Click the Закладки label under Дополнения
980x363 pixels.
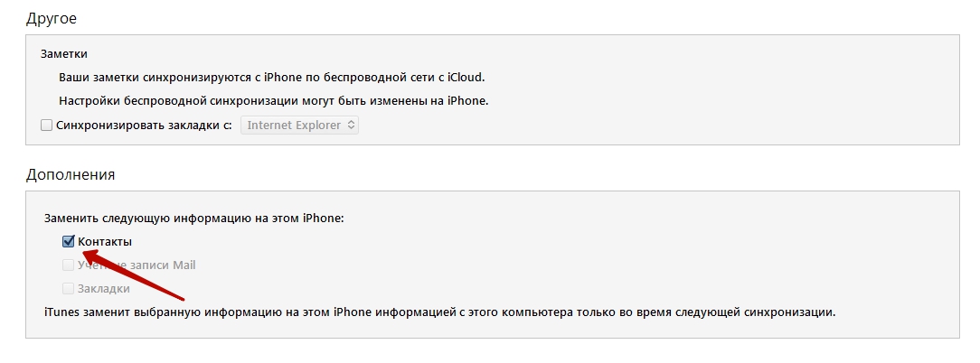(x=104, y=289)
